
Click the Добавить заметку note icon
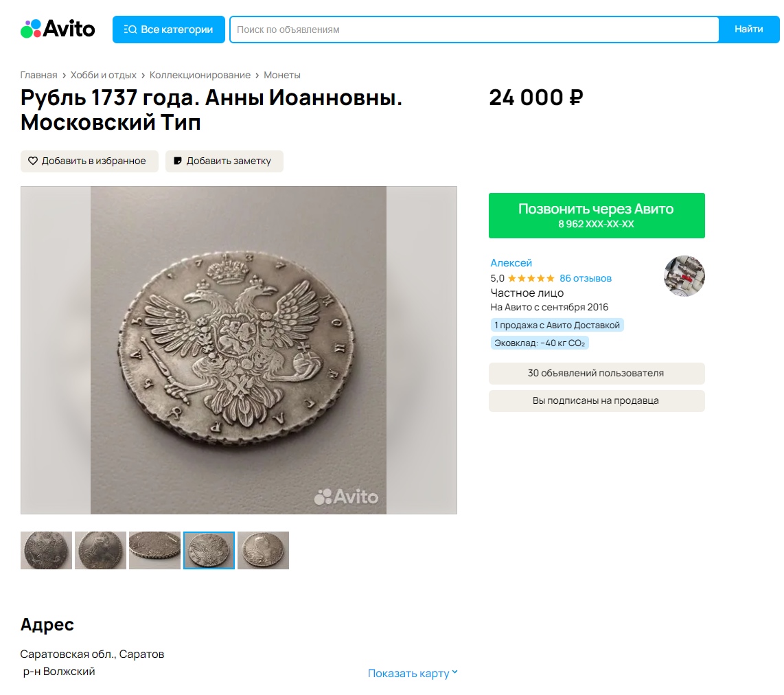[x=178, y=161]
